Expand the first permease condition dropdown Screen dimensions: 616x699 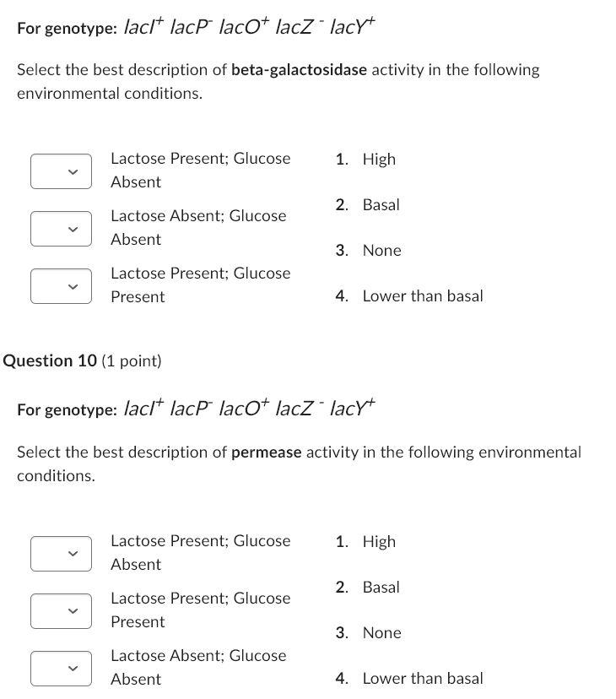click(x=61, y=553)
